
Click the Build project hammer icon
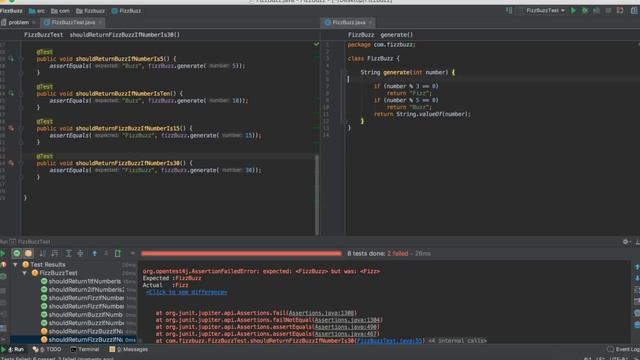[509, 11]
